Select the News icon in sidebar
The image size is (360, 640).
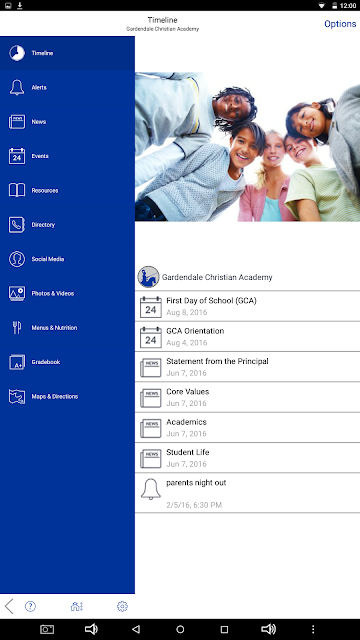tap(17, 122)
